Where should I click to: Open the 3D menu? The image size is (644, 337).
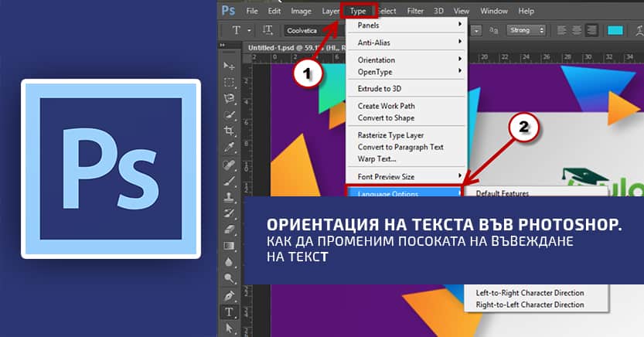coord(438,11)
